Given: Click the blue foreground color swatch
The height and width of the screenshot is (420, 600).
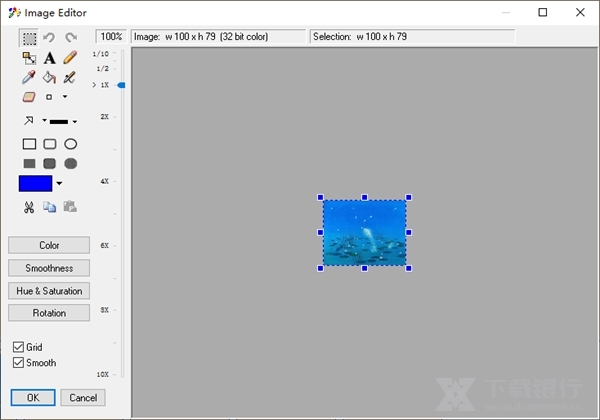Looking at the screenshot, I should click(35, 184).
